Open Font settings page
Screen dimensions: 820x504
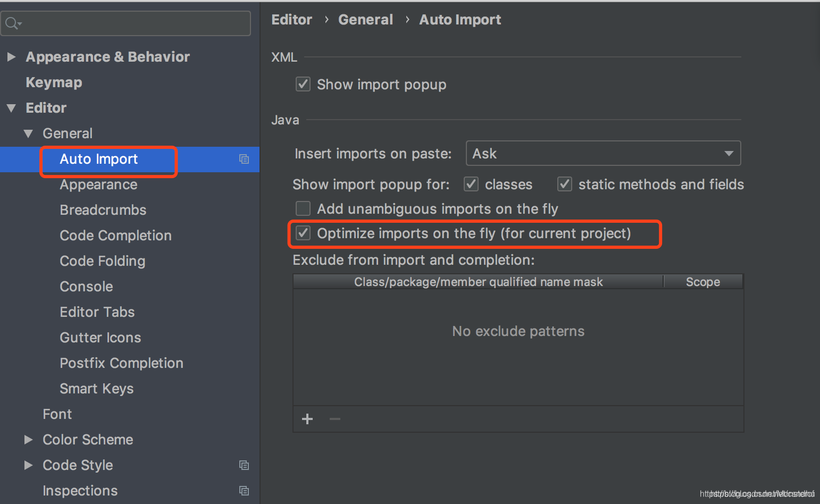pos(57,414)
